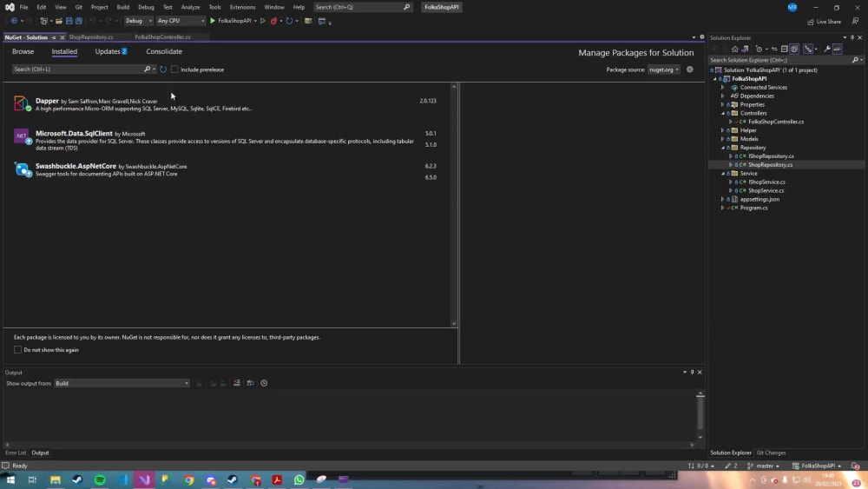Click Sync with Active Document arrows icon
This screenshot has width=868, height=489.
click(774, 49)
